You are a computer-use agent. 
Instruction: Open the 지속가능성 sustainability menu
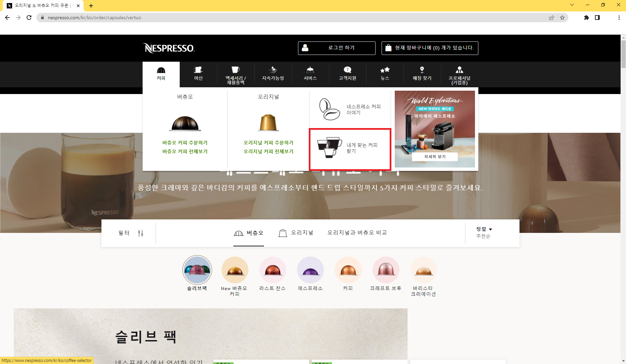pos(273,74)
